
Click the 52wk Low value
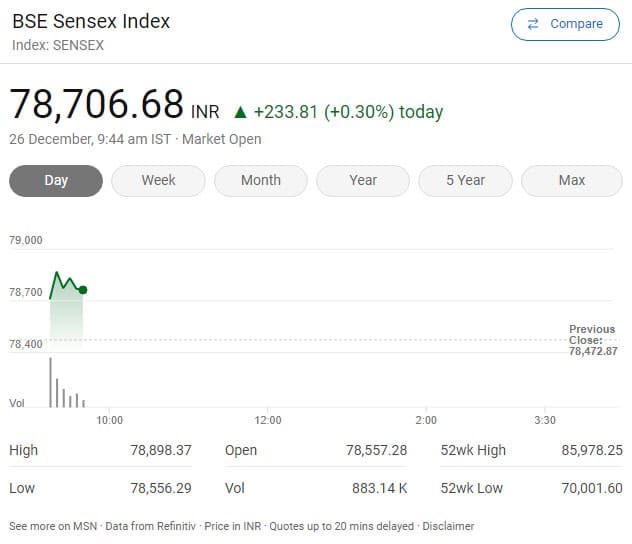592,489
